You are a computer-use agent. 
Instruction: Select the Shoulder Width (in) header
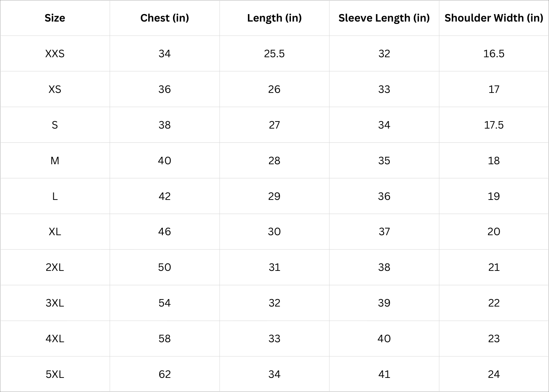tap(494, 18)
